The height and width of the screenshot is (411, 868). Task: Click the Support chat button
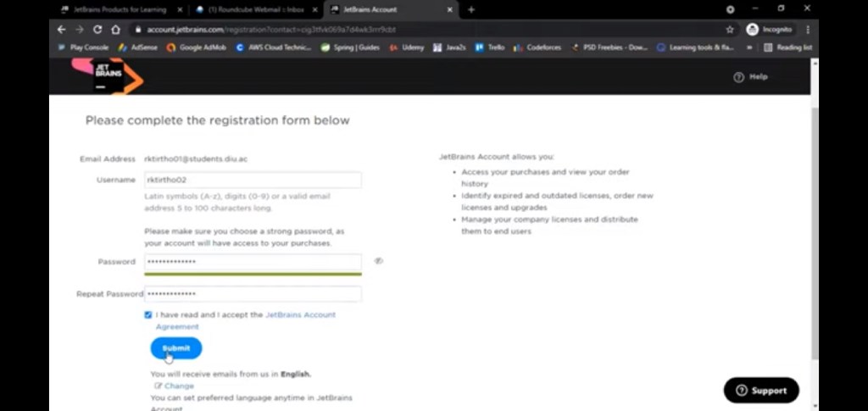coord(761,391)
